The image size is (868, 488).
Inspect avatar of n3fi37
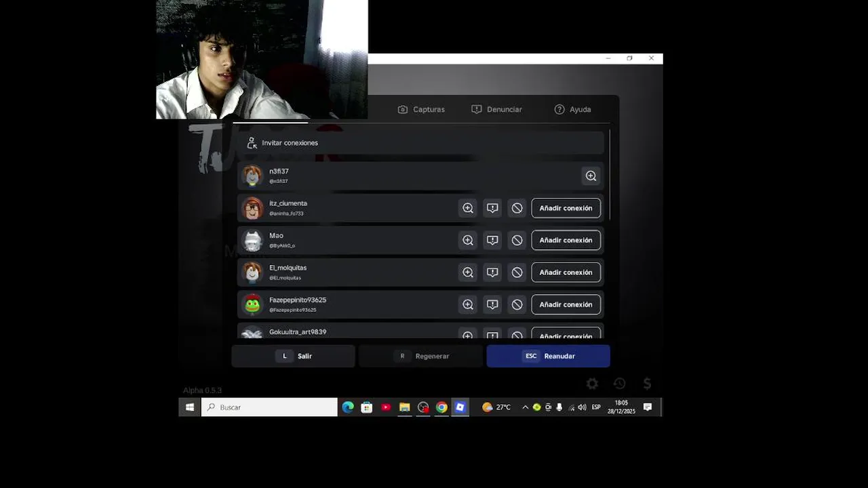pyautogui.click(x=591, y=176)
